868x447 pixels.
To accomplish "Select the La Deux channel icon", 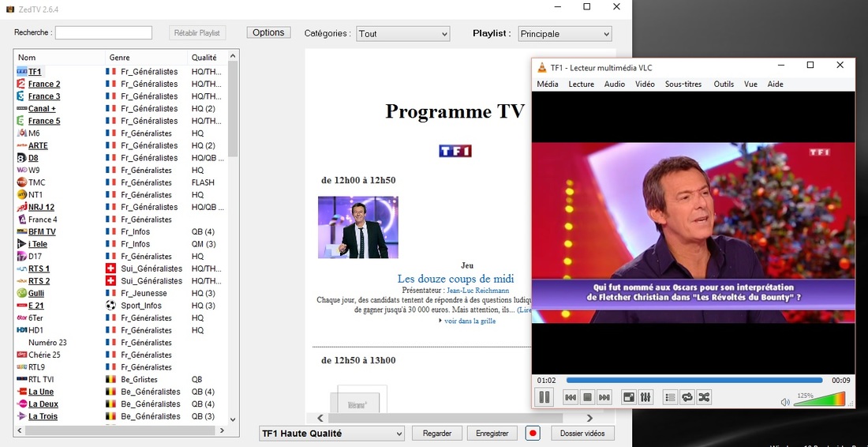I will [21, 404].
